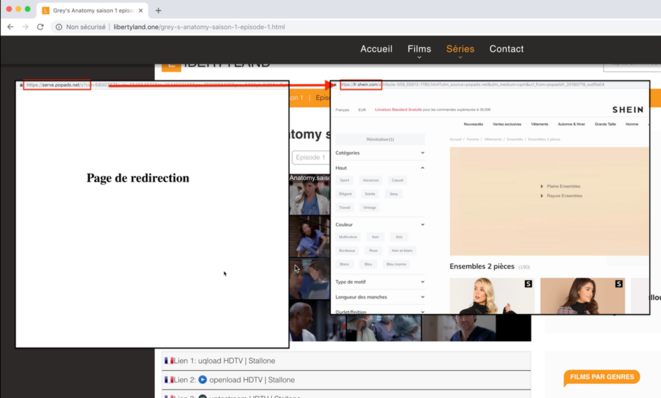Click S badge on brunette model product
The image size is (661, 398).
click(618, 284)
